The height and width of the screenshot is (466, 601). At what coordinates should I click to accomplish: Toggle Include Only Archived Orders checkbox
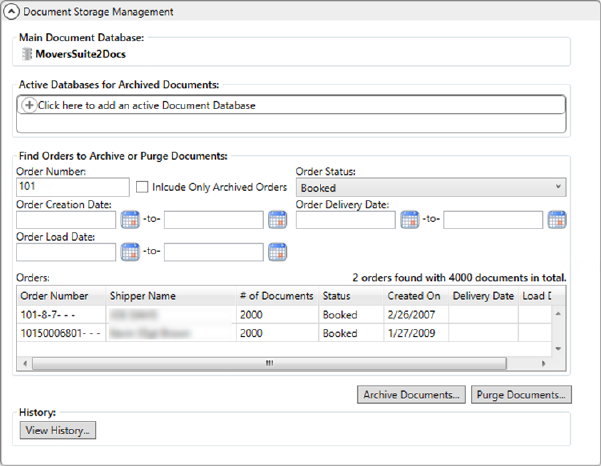tap(143, 187)
